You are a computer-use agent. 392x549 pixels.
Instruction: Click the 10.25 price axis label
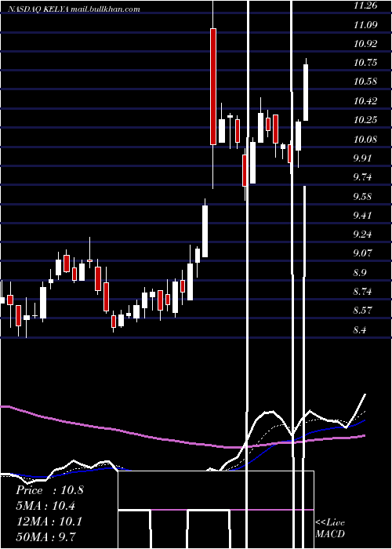[365, 120]
